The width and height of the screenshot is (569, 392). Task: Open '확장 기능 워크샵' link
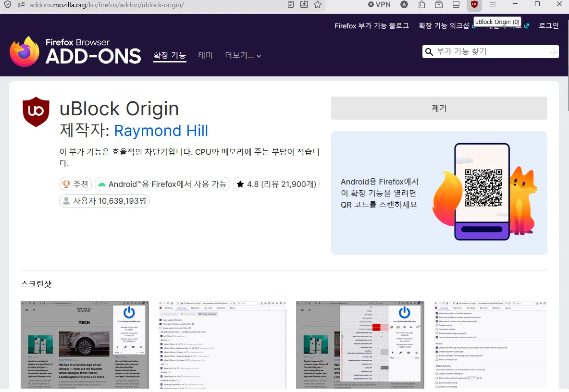coord(444,26)
